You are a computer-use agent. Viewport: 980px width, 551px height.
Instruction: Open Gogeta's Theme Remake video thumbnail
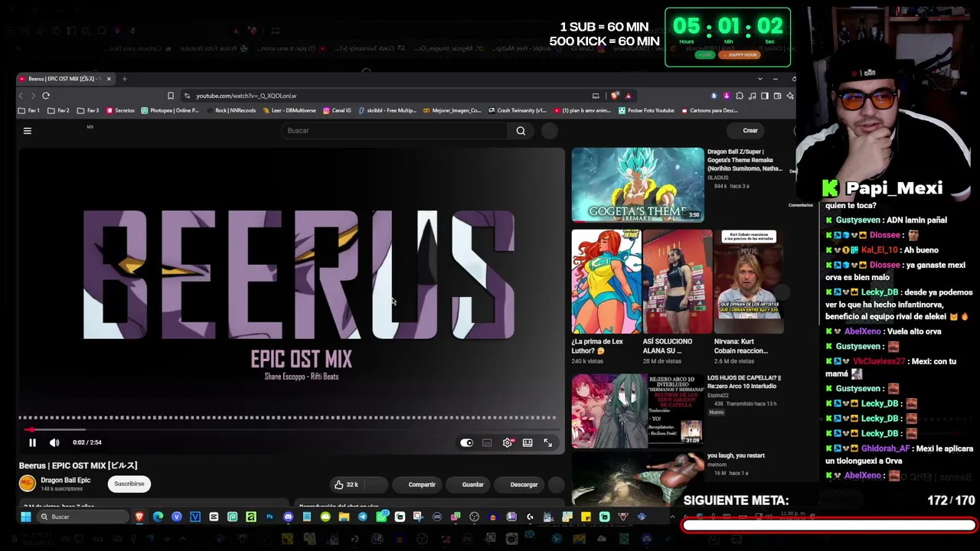[x=638, y=184]
